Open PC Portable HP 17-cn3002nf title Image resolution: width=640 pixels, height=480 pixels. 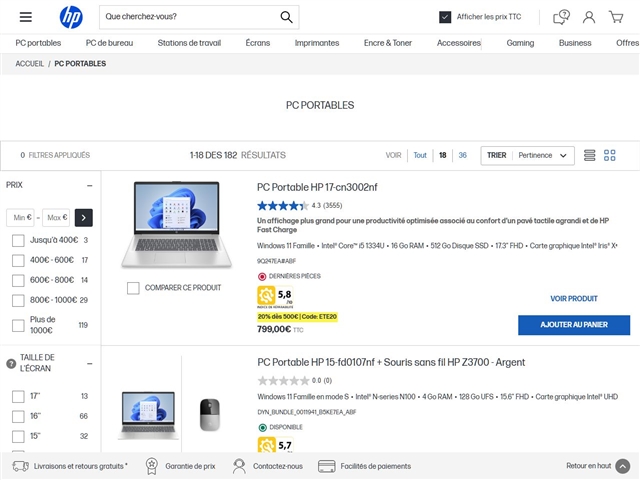(317, 187)
